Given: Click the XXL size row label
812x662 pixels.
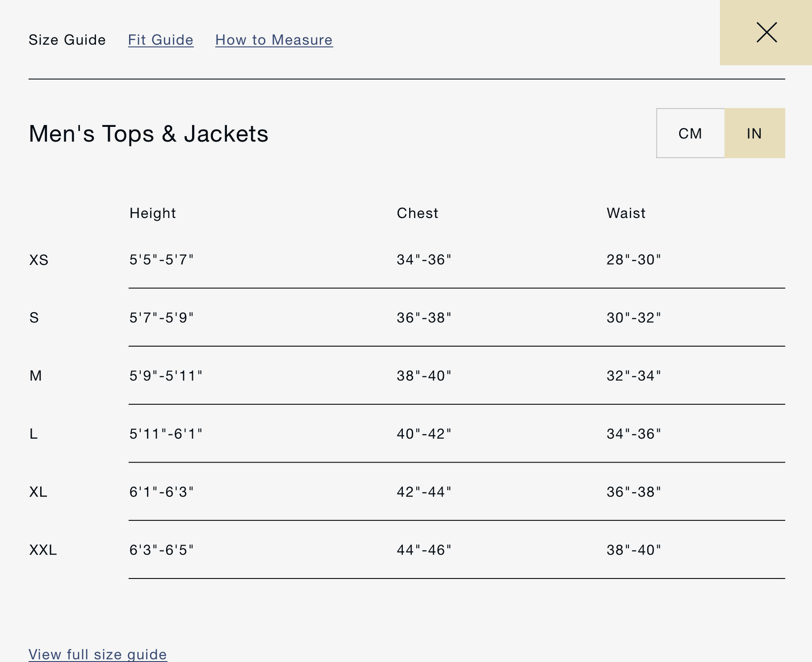Looking at the screenshot, I should tap(43, 550).
